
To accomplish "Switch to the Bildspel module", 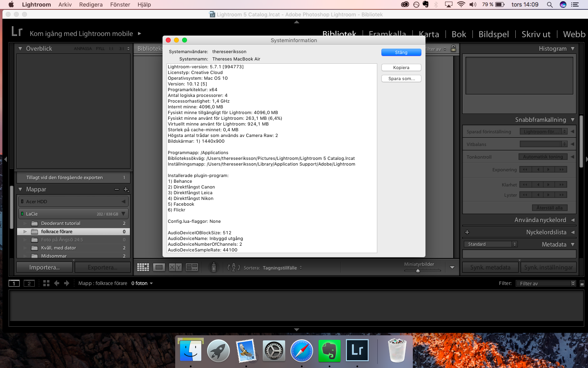I will pyautogui.click(x=494, y=34).
